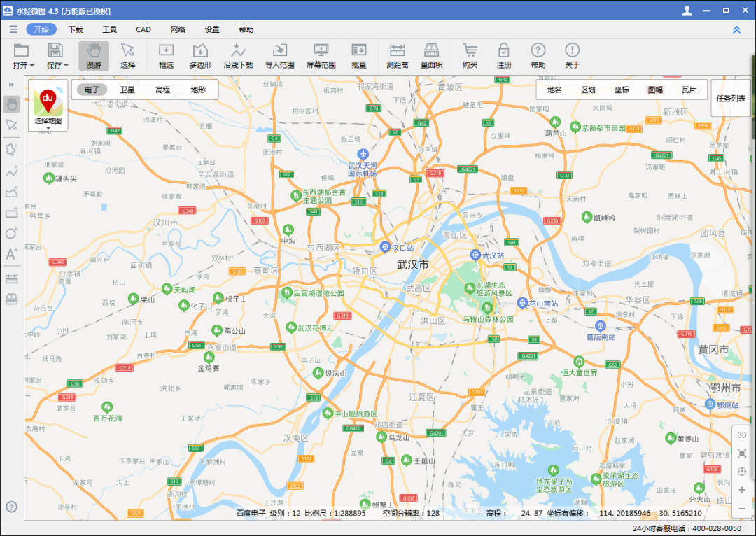Open the hamburger menu
Screen dimensions: 756x536
(13, 29)
